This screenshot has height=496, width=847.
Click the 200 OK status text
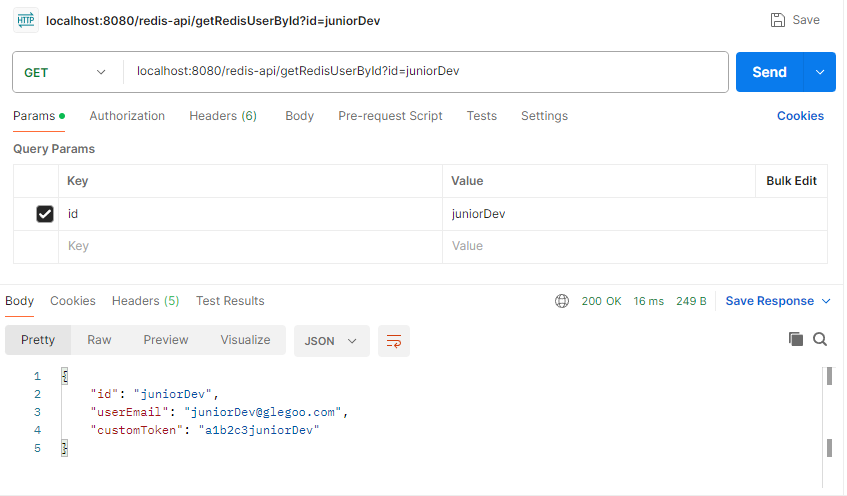point(601,301)
